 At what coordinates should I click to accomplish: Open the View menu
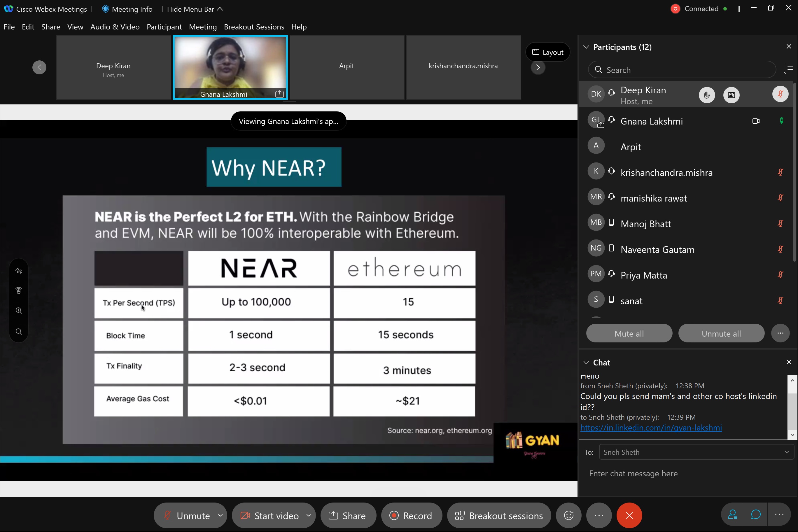pos(75,27)
